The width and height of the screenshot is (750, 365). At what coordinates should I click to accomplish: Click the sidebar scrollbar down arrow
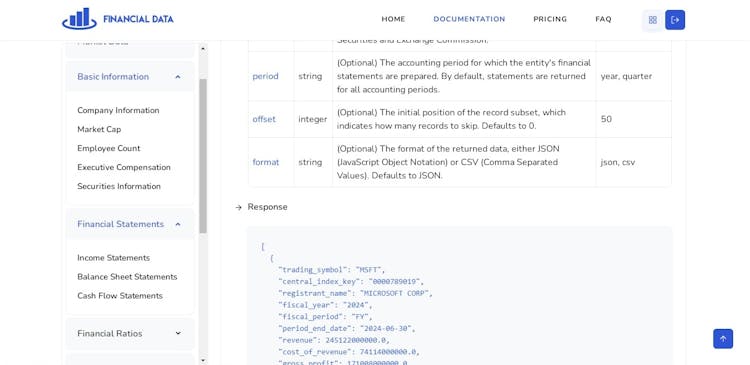(x=203, y=360)
